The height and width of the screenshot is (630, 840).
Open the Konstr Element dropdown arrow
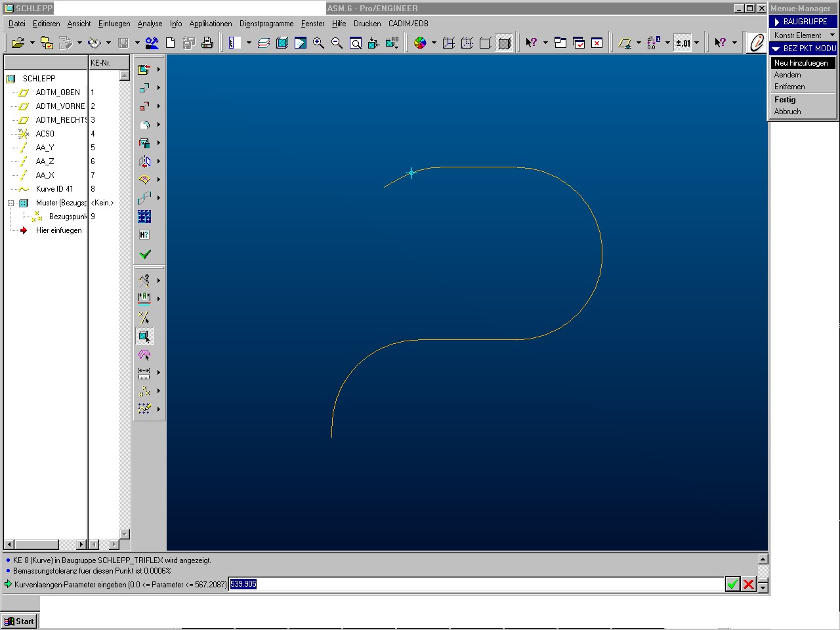(x=832, y=35)
